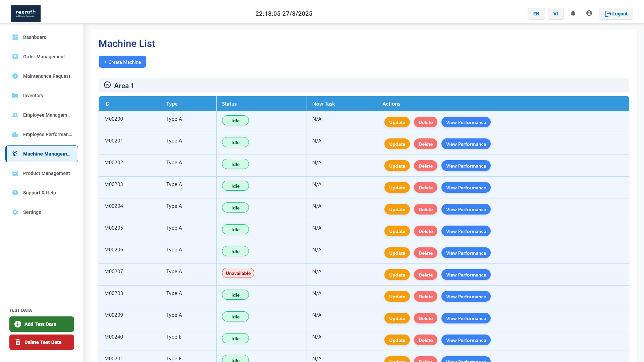This screenshot has width=644, height=362.
Task: Collapse the Area 1 section
Action: click(107, 85)
